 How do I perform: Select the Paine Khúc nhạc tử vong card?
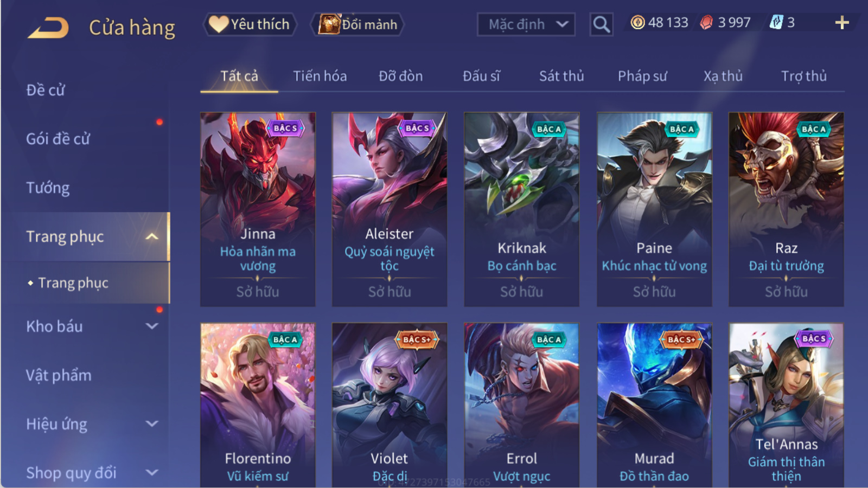point(654,209)
